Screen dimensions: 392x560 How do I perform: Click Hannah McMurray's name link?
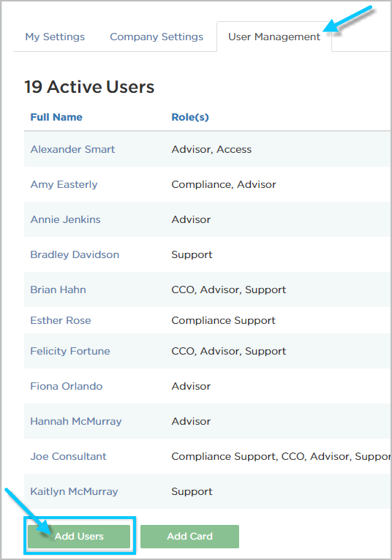(76, 421)
